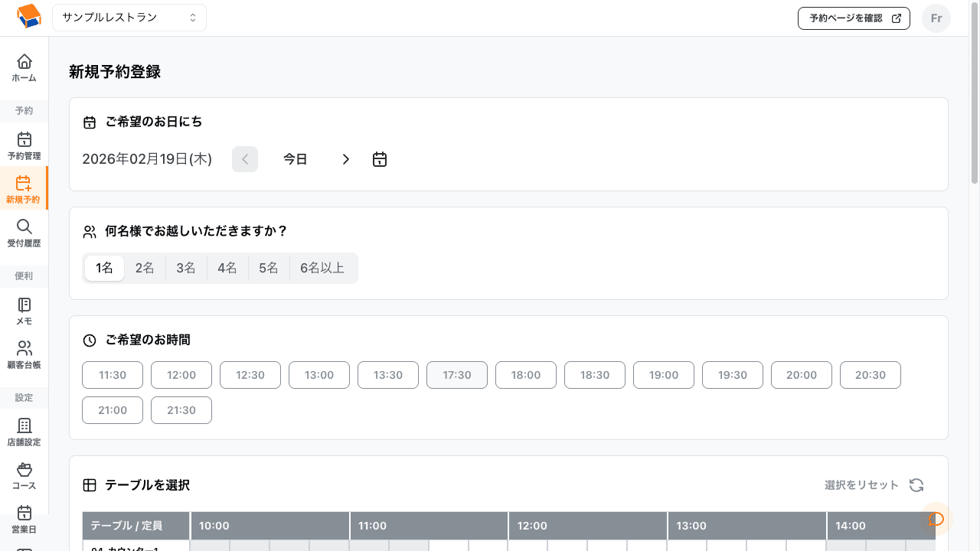Click the 選択をリセット refresh icon

pos(916,485)
